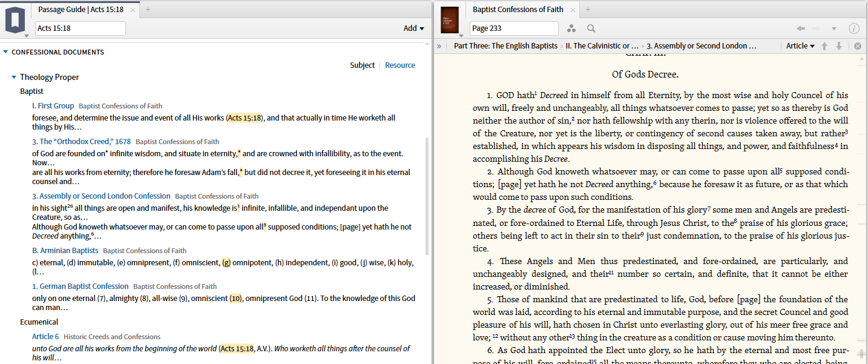The height and width of the screenshot is (364, 868).
Task: Open the Add dropdown in Passage Guide
Action: coord(414,28)
